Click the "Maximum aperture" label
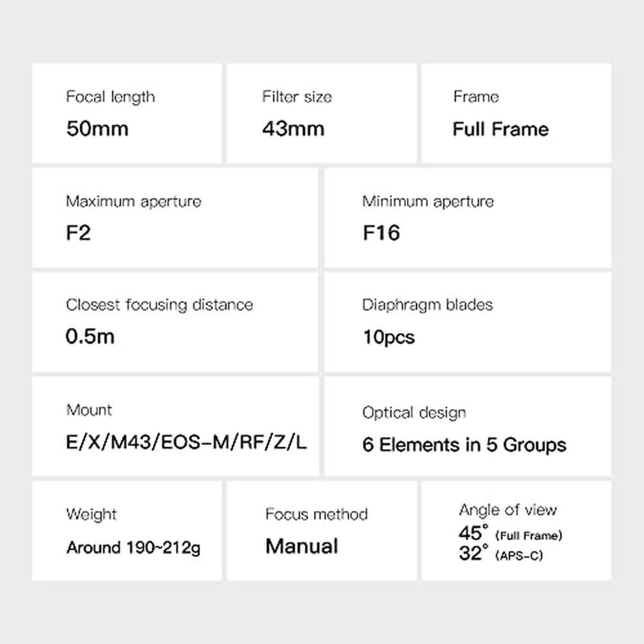 (133, 202)
